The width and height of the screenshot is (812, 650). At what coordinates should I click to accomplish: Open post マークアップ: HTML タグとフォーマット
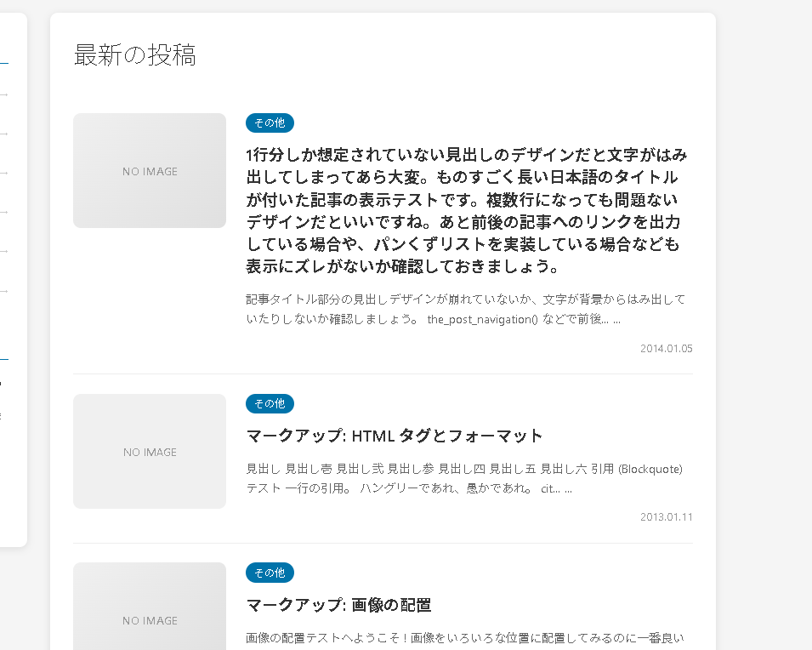pyautogui.click(x=395, y=436)
